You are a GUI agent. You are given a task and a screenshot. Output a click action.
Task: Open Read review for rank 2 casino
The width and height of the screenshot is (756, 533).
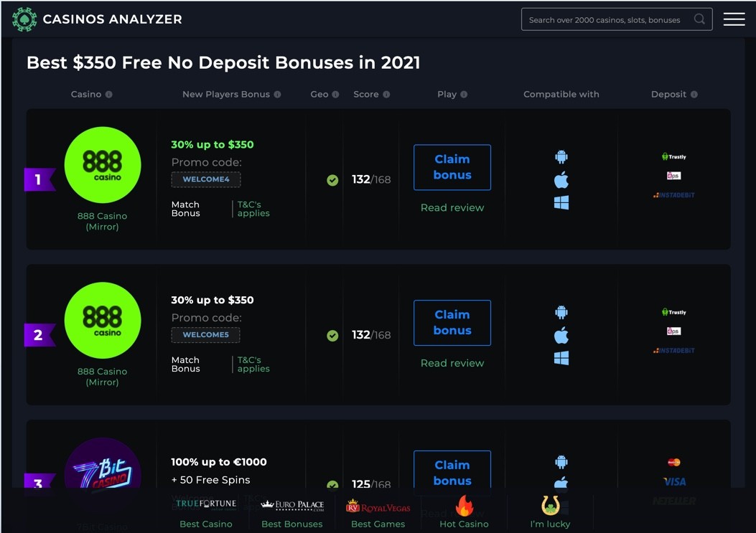(452, 364)
